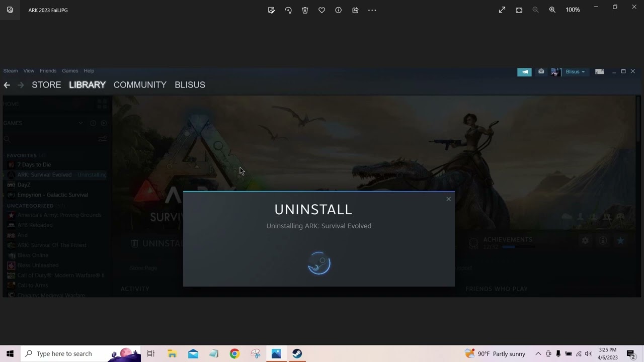The width and height of the screenshot is (644, 362).
Task: Click HOME in the Steam library sidebar
Action: tap(11, 104)
